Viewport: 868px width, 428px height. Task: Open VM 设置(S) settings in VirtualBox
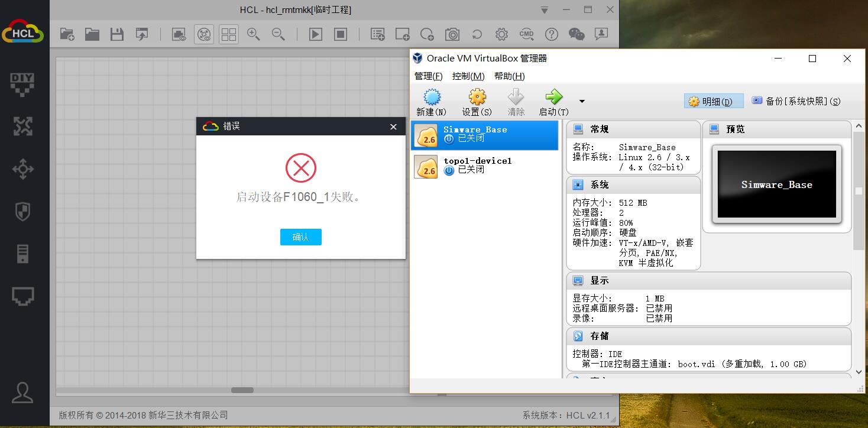click(x=477, y=102)
